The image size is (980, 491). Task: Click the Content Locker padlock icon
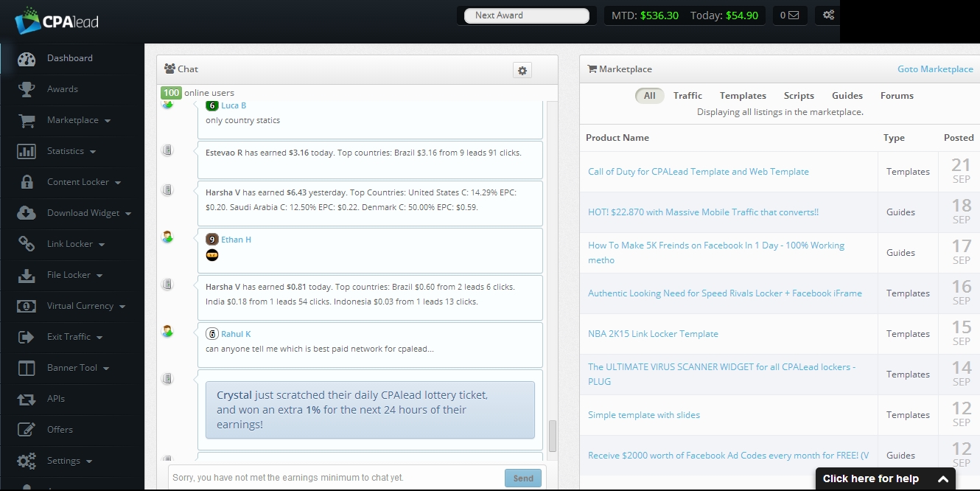coord(27,182)
